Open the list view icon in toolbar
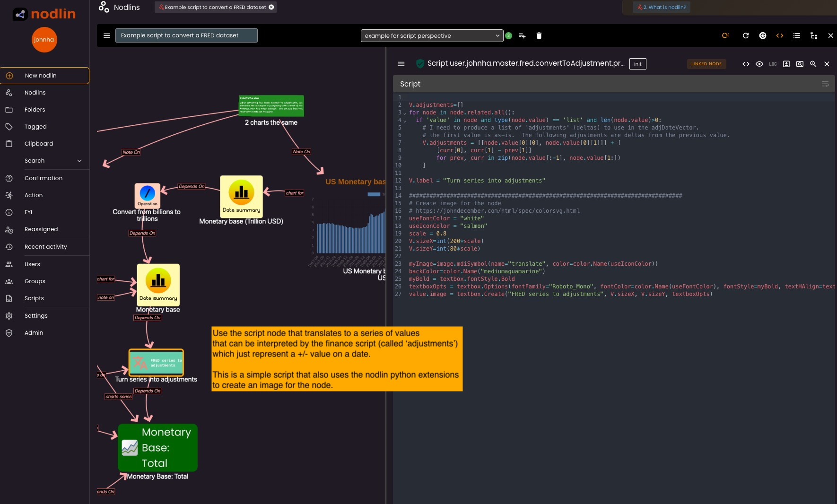This screenshot has width=837, height=504. point(797,36)
